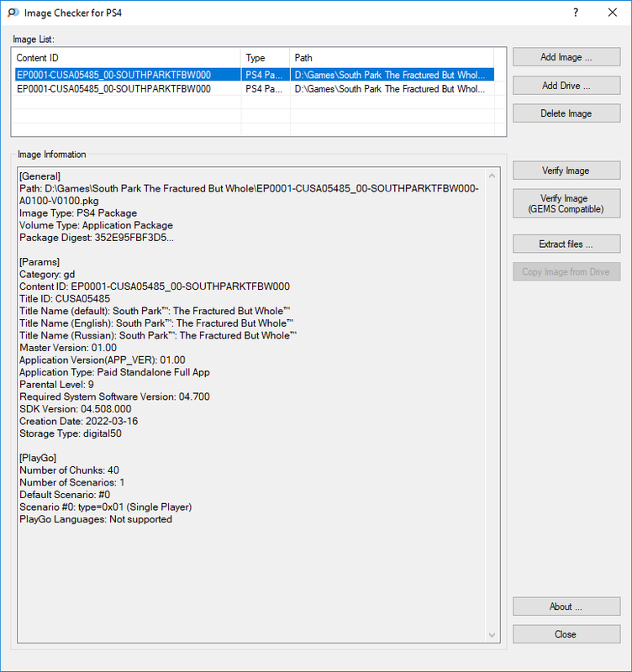Sort by the Type column header
Screen dimensions: 632x672
pos(266,58)
